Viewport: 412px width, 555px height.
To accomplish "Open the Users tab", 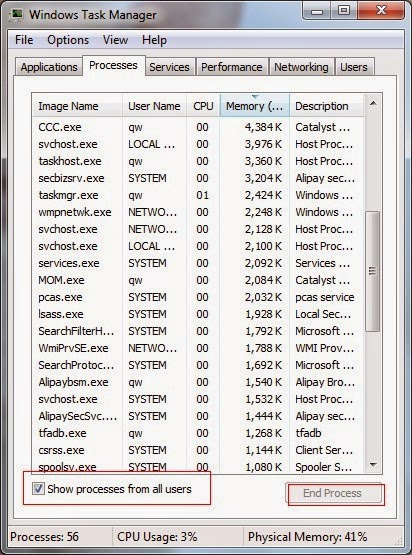I will (x=354, y=67).
